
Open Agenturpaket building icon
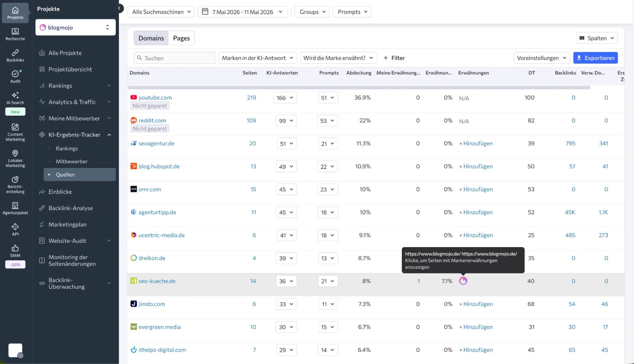pos(15,205)
